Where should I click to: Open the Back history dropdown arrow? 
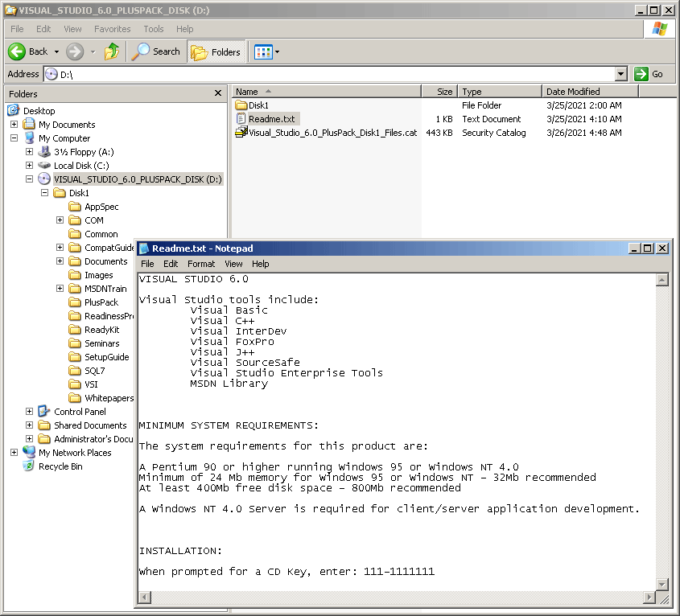tap(56, 52)
